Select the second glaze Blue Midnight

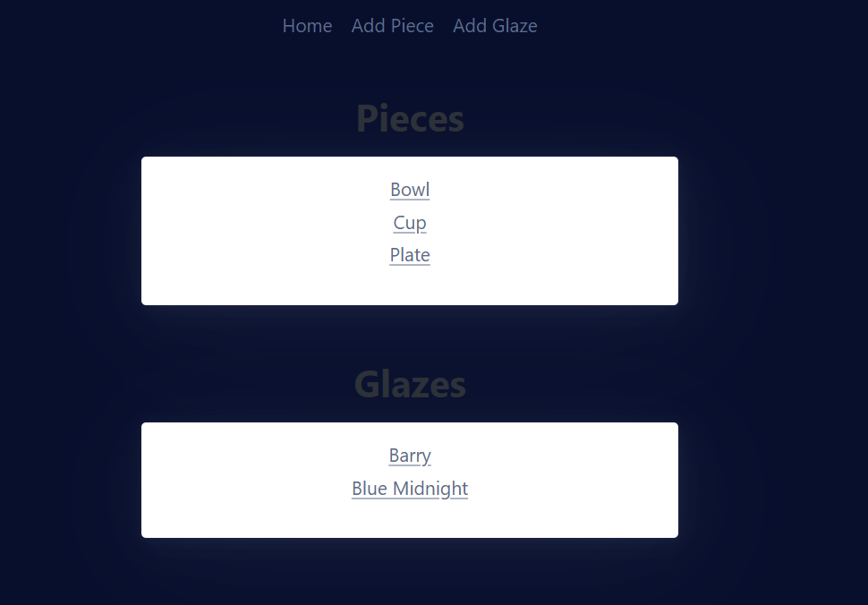pyautogui.click(x=410, y=489)
